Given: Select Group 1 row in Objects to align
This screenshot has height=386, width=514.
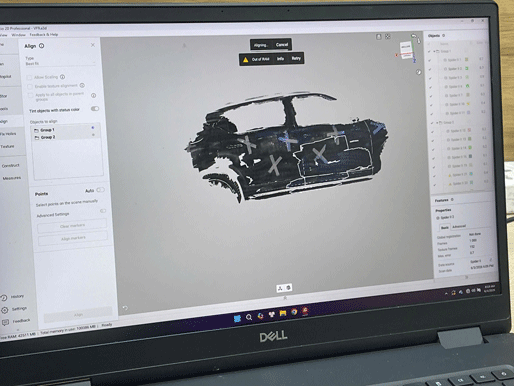Looking at the screenshot, I should (x=65, y=129).
